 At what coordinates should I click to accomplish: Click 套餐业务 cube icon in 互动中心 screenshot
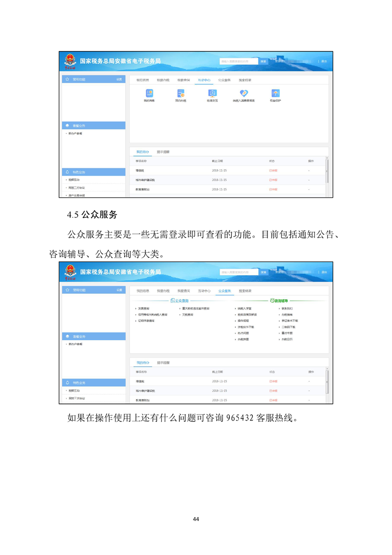67,126
